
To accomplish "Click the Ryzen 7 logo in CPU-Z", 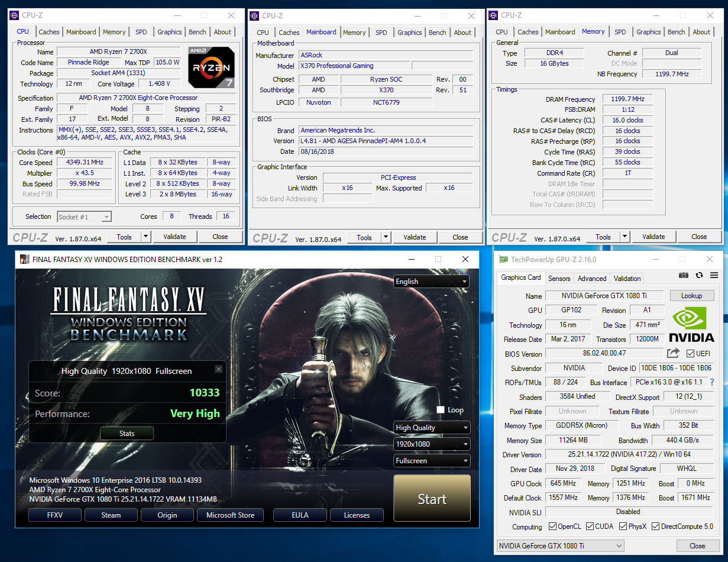I will click(x=211, y=67).
